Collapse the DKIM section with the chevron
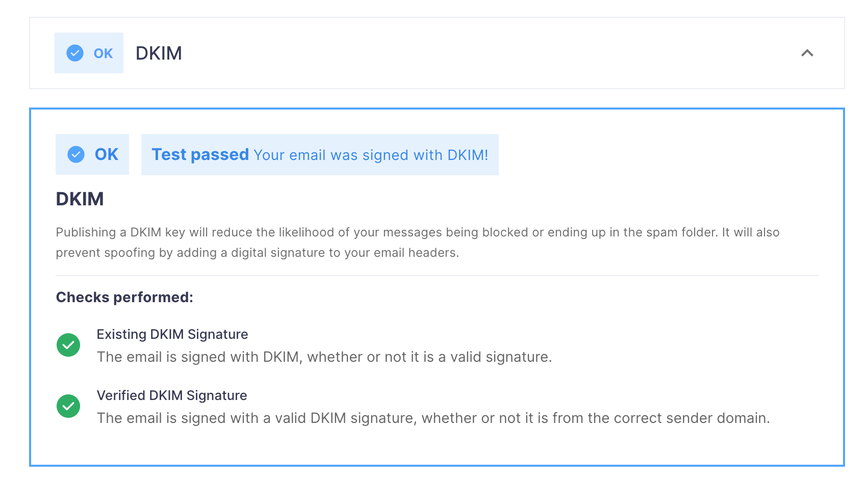Screen dimensions: 868x480 click(807, 53)
